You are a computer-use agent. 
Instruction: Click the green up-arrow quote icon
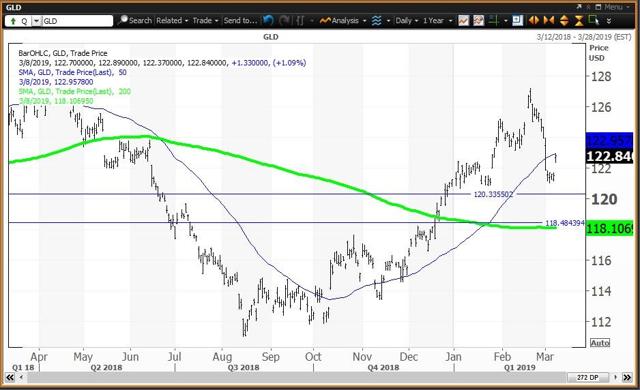tap(13, 21)
